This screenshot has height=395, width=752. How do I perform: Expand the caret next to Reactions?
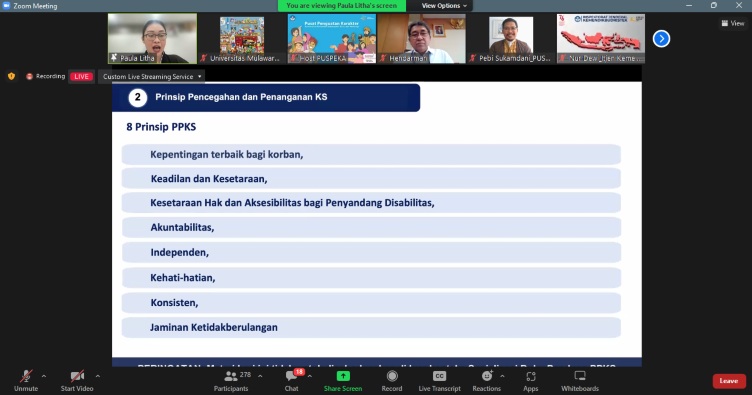pyautogui.click(x=502, y=376)
